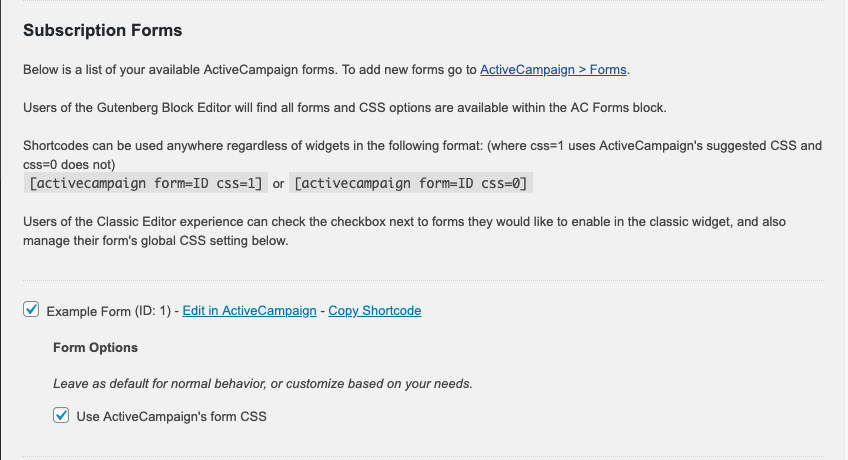
Task: Click the Form Options heading
Action: pyautogui.click(x=95, y=348)
